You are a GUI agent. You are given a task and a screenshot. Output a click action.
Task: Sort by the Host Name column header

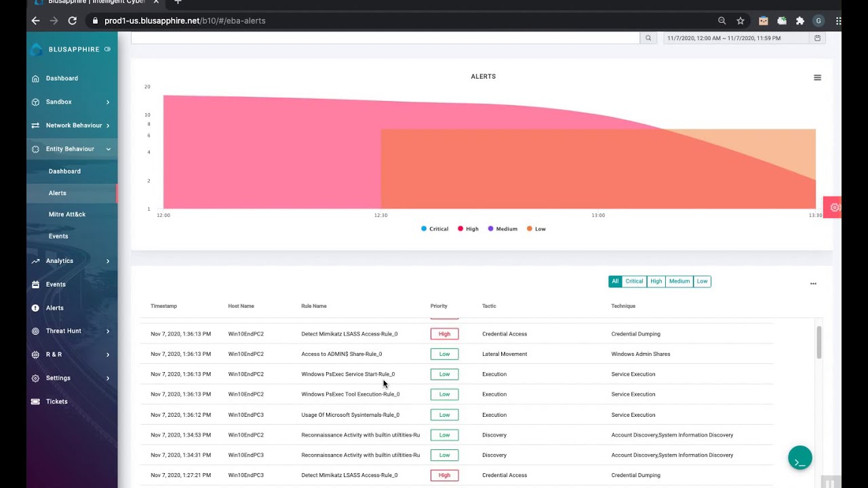tap(241, 306)
